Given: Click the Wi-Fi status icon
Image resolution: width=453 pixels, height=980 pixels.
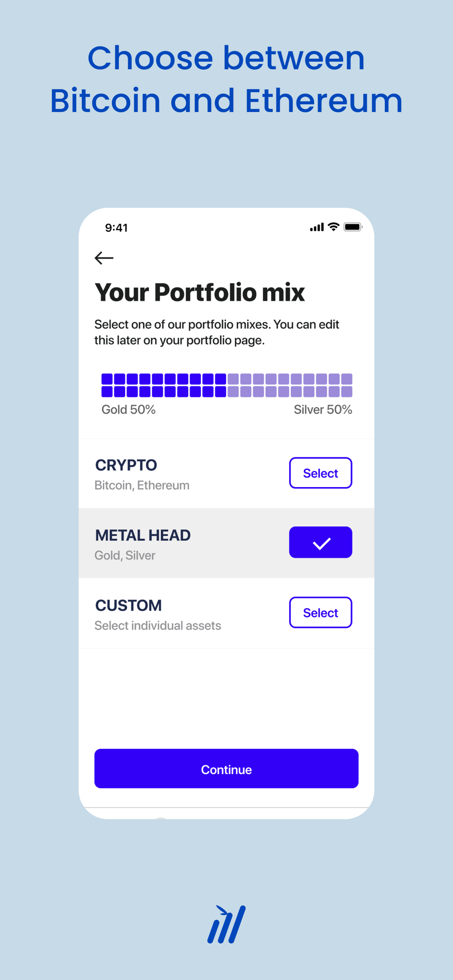Looking at the screenshot, I should [x=333, y=227].
